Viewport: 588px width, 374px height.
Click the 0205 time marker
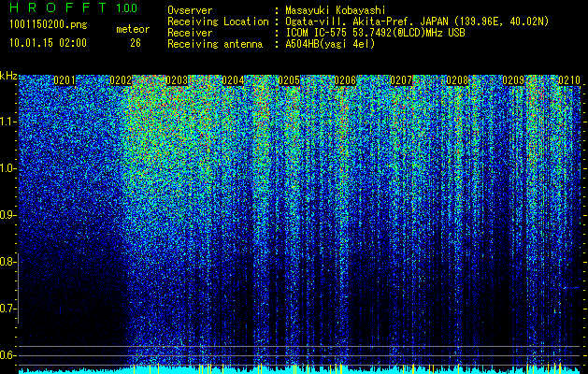(x=289, y=80)
